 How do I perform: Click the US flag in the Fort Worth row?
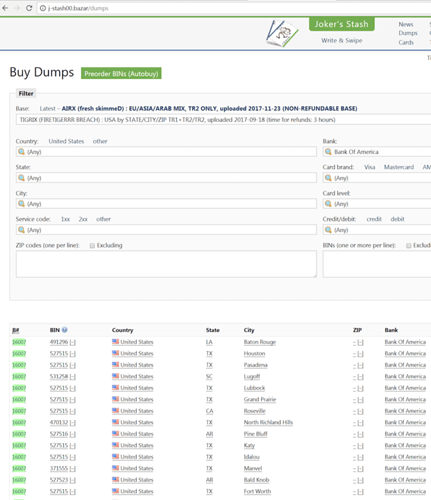coord(115,491)
